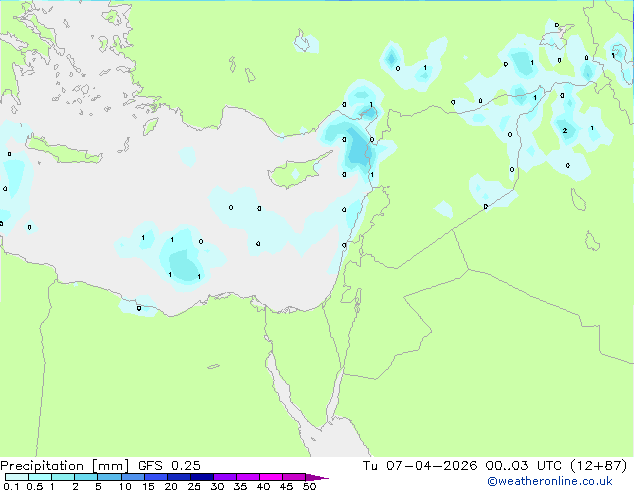Screen dimensions: 634x490
Task: Open the weatheronline.co.uk copyright link
Action: (549, 481)
